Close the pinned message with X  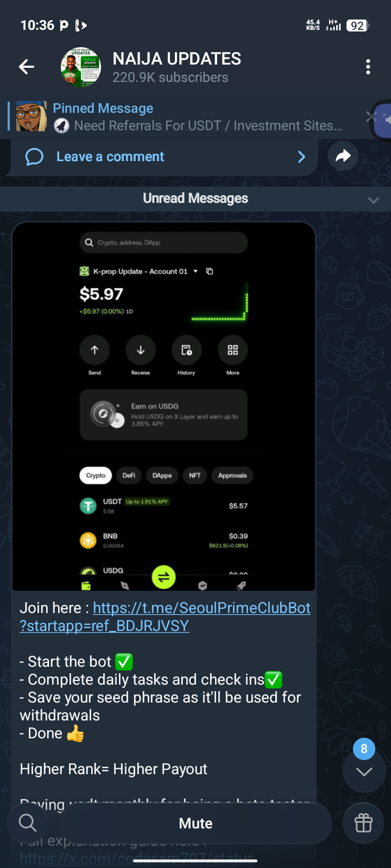point(371,116)
